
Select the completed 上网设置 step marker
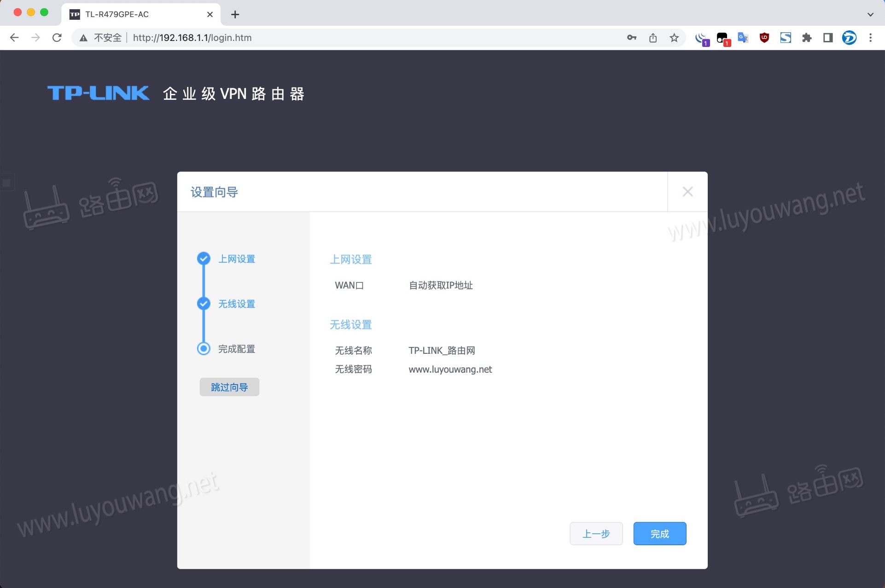204,259
